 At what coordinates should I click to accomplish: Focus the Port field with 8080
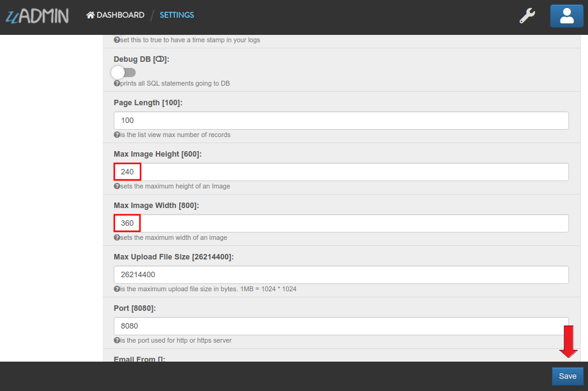pyautogui.click(x=341, y=326)
